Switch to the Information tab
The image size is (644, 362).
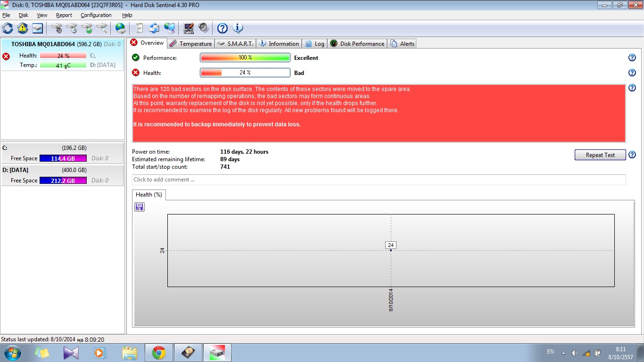tap(279, 44)
